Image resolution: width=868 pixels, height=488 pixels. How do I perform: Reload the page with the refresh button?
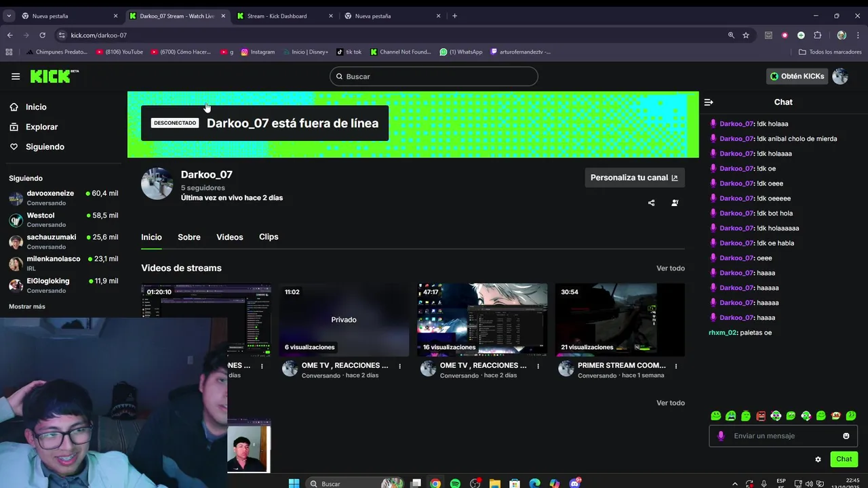(x=42, y=35)
